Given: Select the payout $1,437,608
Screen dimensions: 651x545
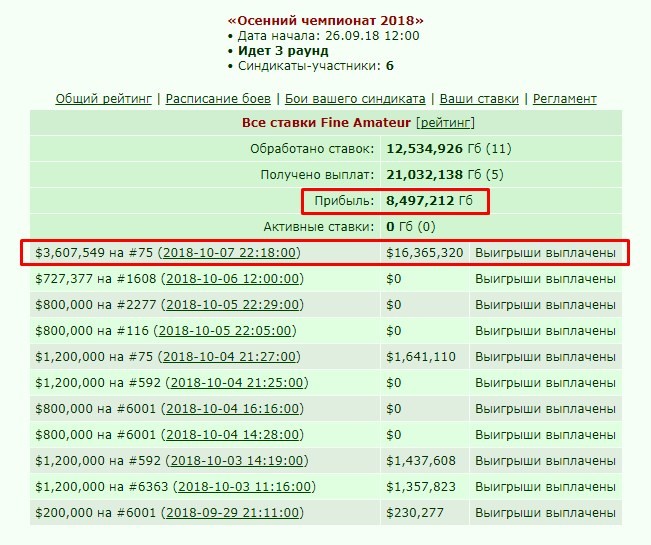Looking at the screenshot, I should point(421,461).
